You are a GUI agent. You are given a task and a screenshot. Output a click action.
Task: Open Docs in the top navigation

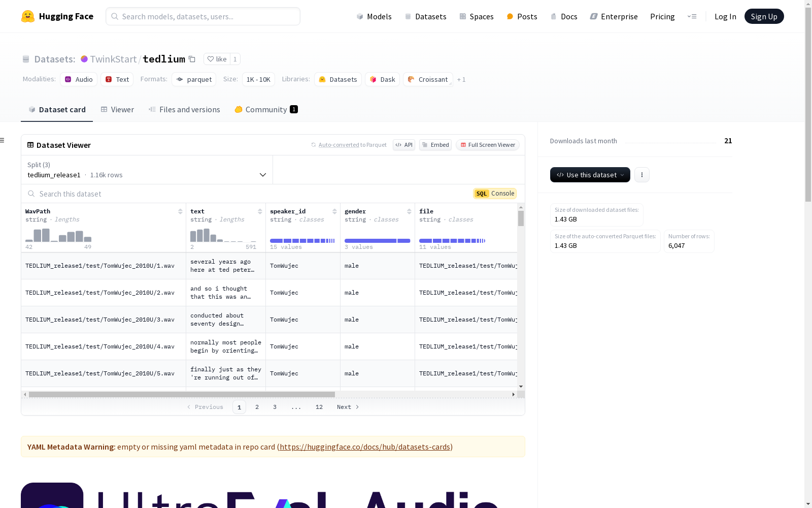564,16
